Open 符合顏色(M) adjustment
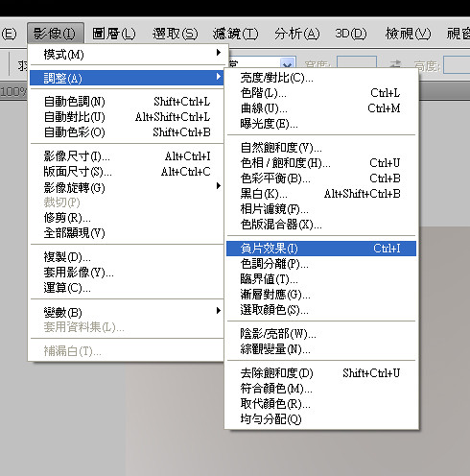 click(321, 389)
